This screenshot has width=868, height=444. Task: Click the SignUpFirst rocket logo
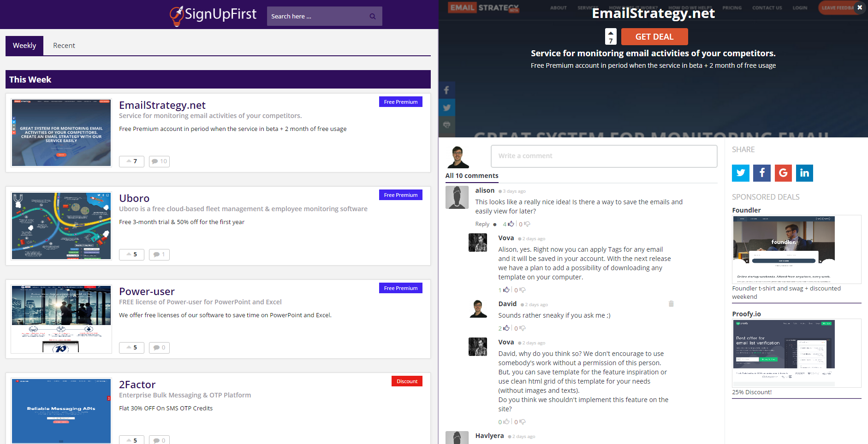coord(213,15)
